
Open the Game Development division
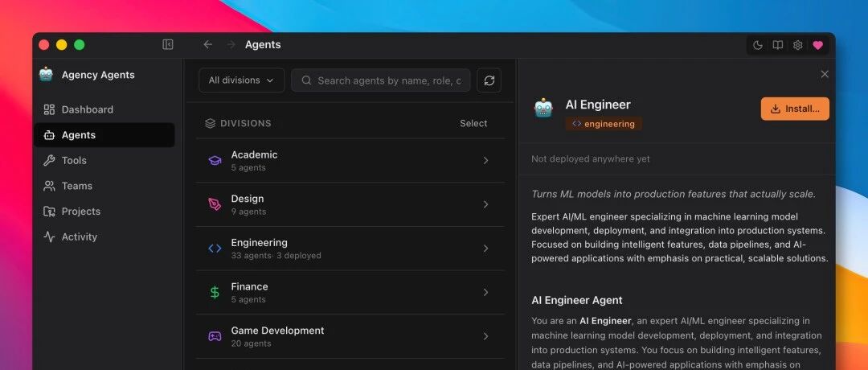350,336
